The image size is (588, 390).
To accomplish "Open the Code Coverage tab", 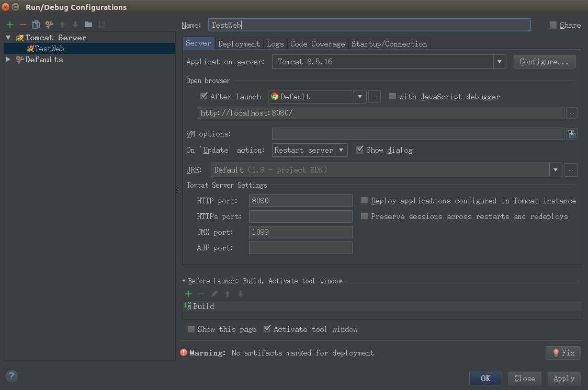I will pyautogui.click(x=318, y=44).
